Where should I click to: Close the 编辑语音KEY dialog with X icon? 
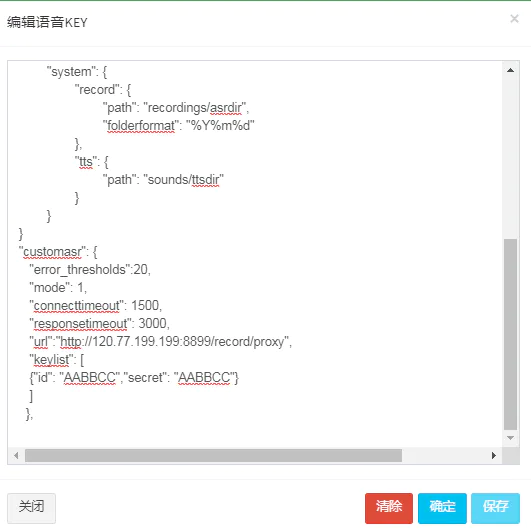[514, 19]
